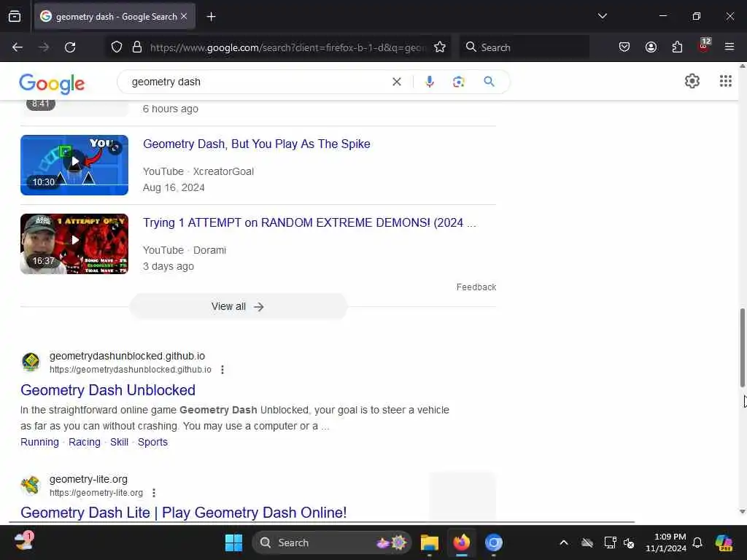This screenshot has width=747, height=560.
Task: Open the Skill sitelink
Action: pos(119,442)
